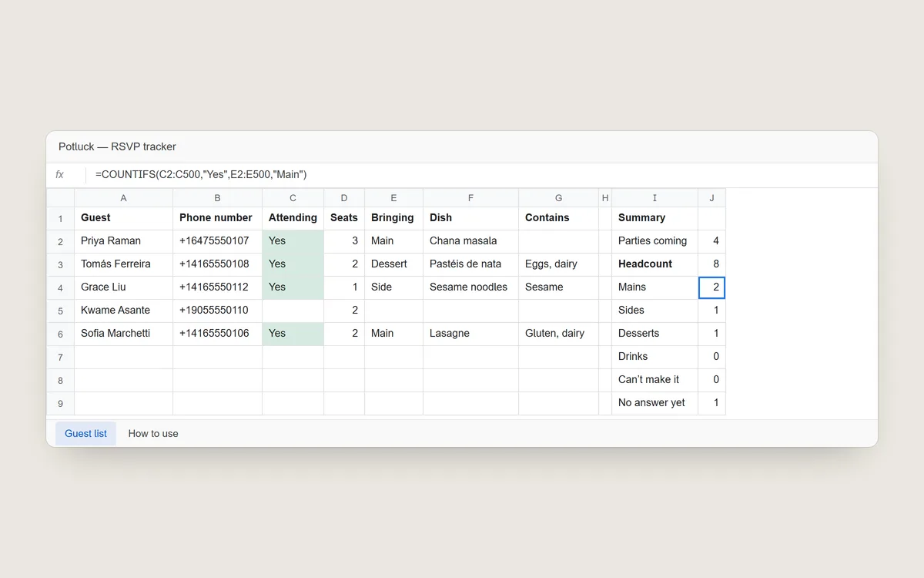The image size is (924, 578).
Task: Click the Side cell in Bringing column
Action: [x=393, y=287]
